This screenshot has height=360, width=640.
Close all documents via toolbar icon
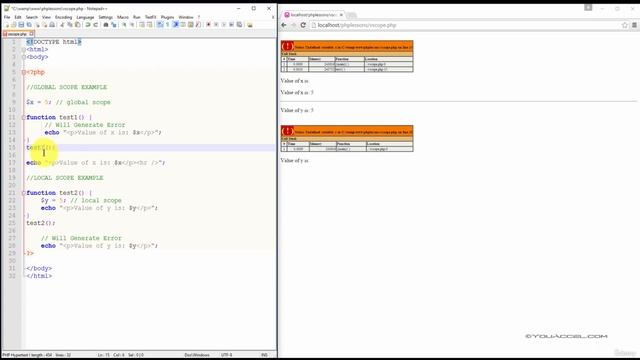pyautogui.click(x=45, y=25)
